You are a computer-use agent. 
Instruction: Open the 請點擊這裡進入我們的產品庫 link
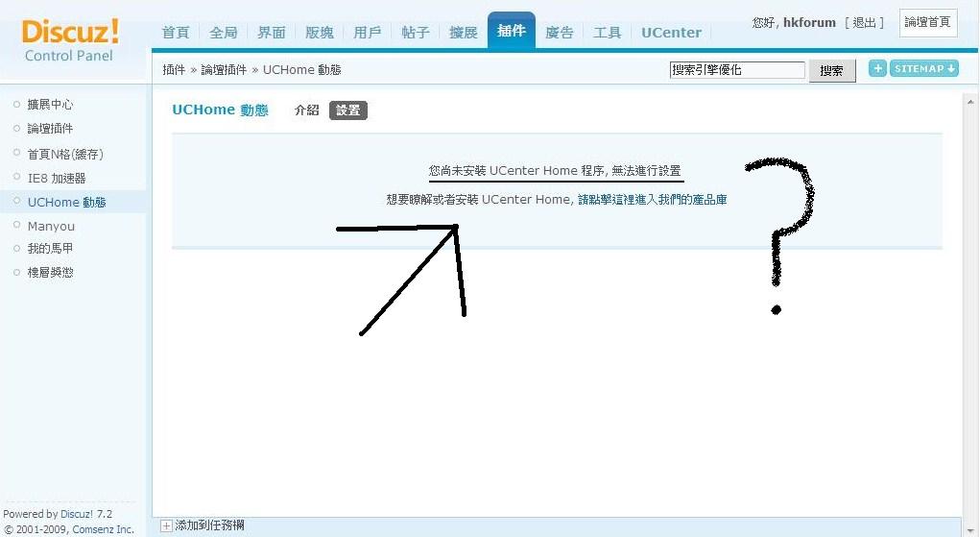coord(652,200)
